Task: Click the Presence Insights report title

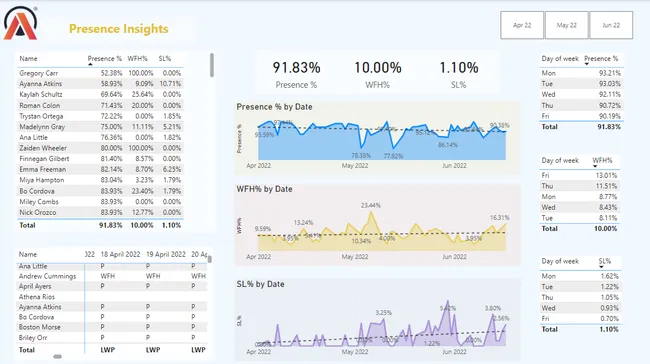Action: [x=119, y=29]
